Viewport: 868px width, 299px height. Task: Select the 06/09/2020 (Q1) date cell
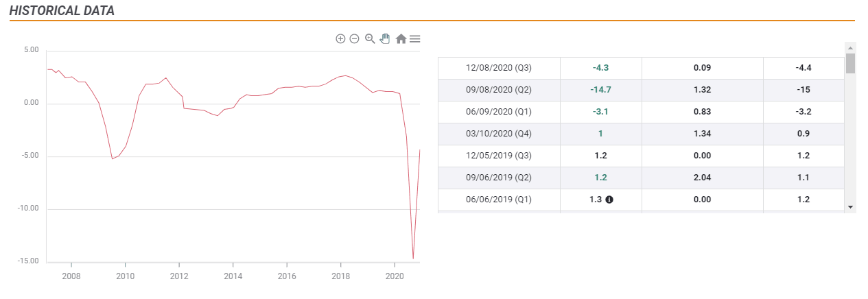[x=499, y=112]
